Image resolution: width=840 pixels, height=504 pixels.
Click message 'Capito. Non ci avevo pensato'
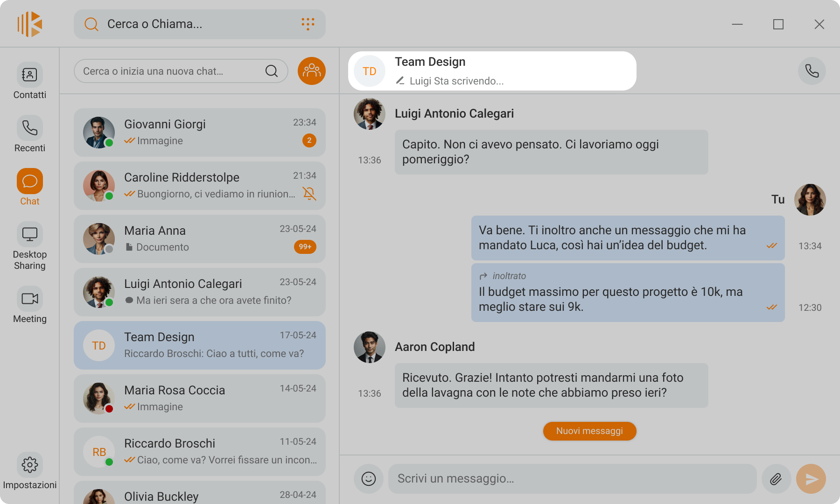552,152
